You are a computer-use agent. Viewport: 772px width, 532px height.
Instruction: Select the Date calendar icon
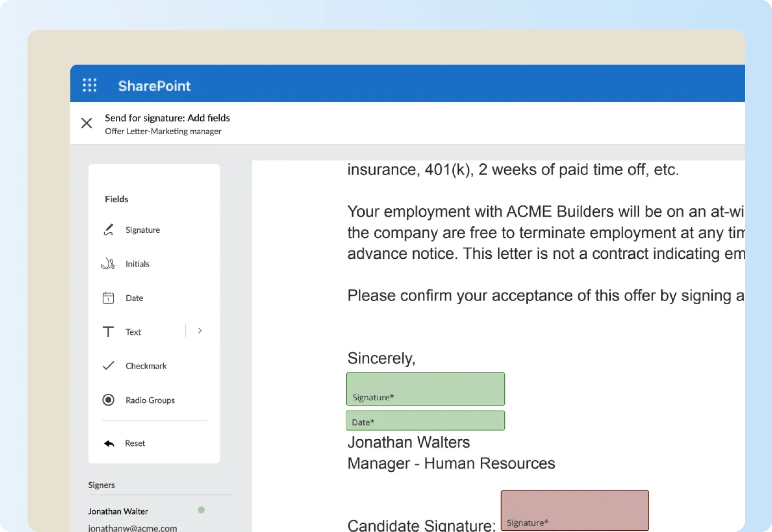108,298
